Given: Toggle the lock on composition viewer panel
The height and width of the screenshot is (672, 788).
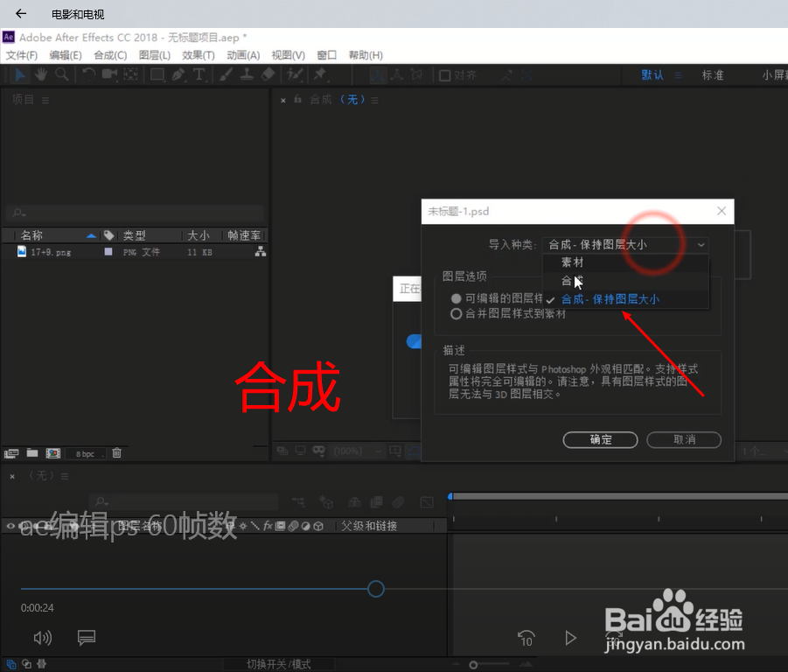Looking at the screenshot, I should coord(298,99).
